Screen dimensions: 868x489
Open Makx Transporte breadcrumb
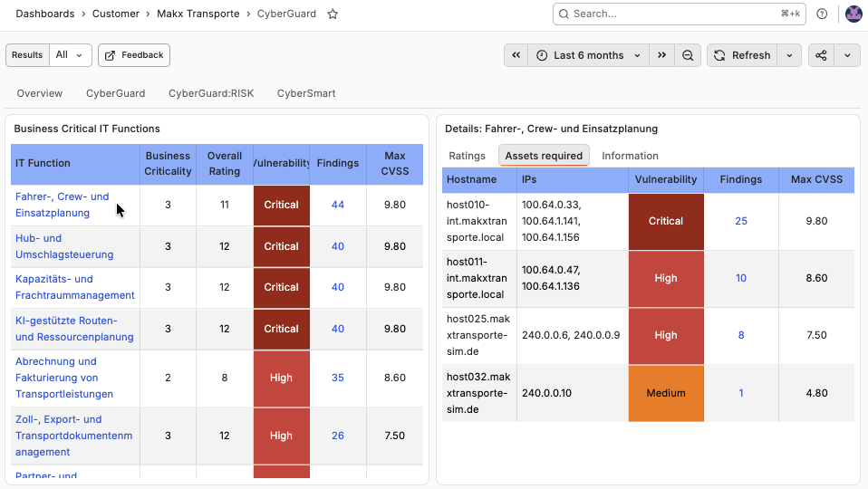(x=198, y=14)
